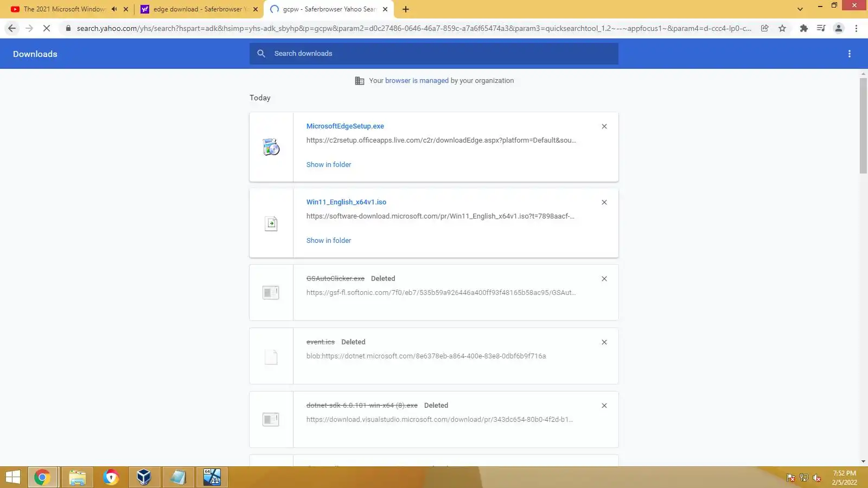Open File Explorer from the taskbar
The image size is (868, 488).
pos(78,478)
